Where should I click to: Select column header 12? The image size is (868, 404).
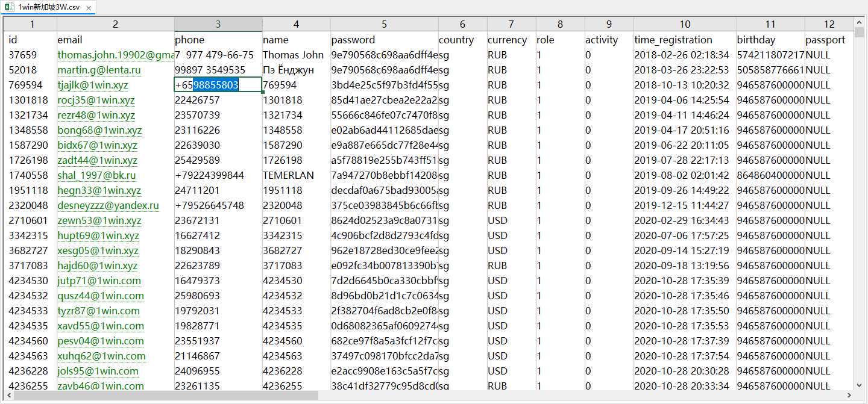[829, 25]
